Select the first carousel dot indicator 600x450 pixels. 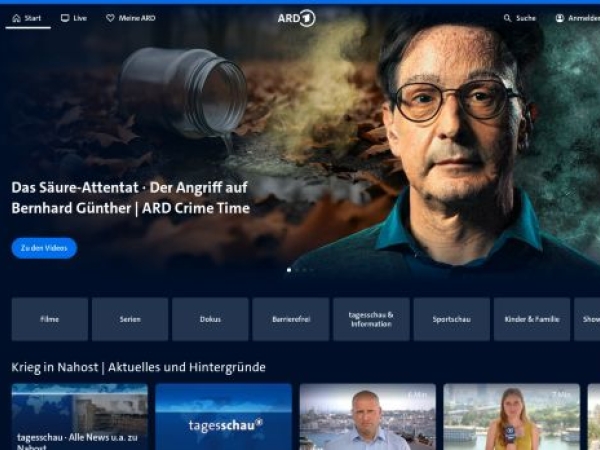tap(289, 270)
